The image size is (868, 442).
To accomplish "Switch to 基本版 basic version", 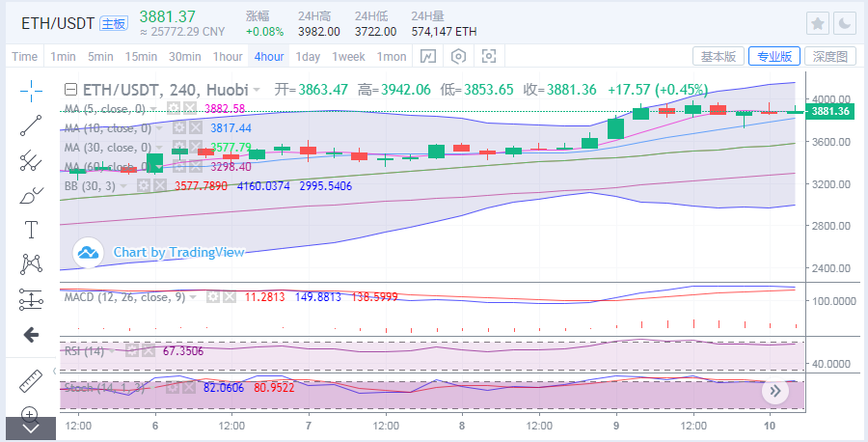I will [719, 56].
